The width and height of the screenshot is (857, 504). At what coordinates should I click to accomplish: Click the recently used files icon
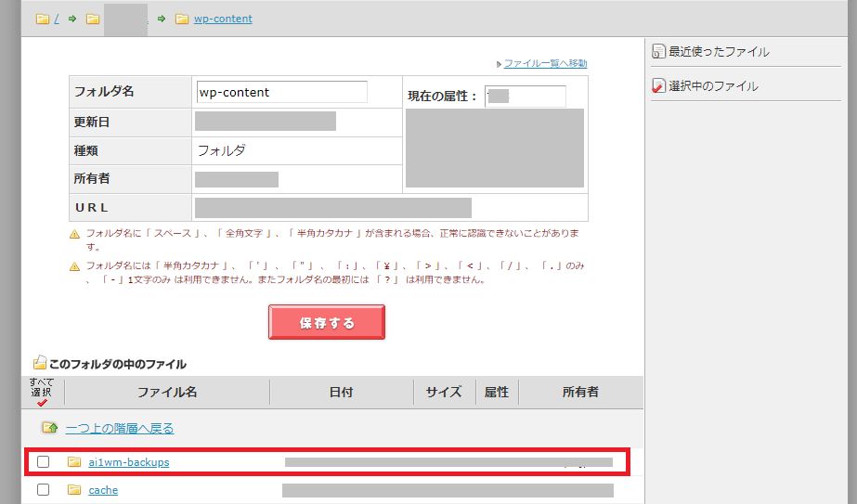(658, 52)
